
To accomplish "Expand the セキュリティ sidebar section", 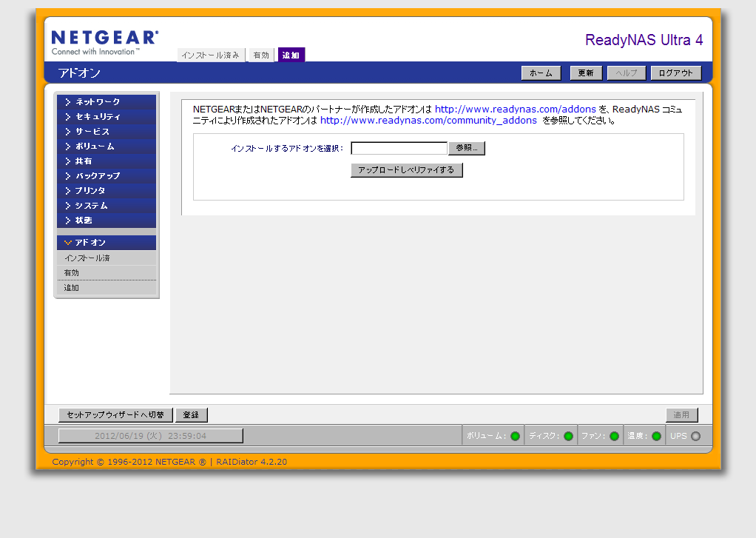I will click(106, 117).
